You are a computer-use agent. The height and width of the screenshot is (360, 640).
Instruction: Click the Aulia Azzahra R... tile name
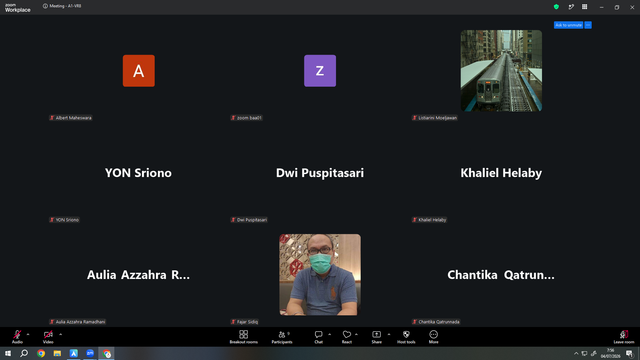(x=138, y=275)
